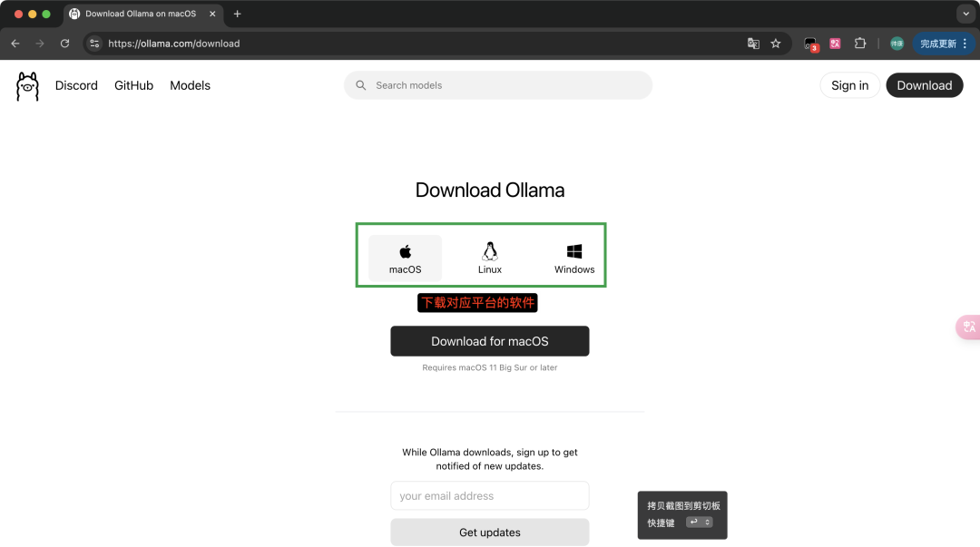
Task: Open the Discord link
Action: [x=76, y=85]
